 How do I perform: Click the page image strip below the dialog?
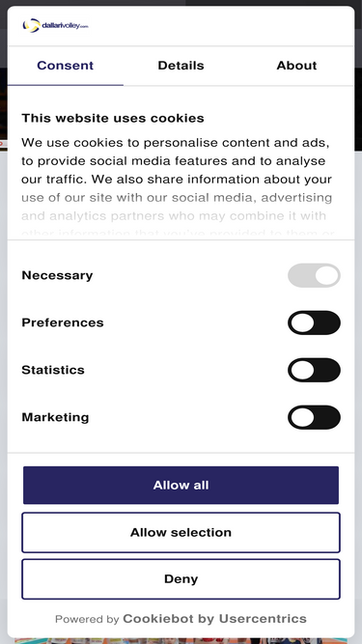coord(181,641)
